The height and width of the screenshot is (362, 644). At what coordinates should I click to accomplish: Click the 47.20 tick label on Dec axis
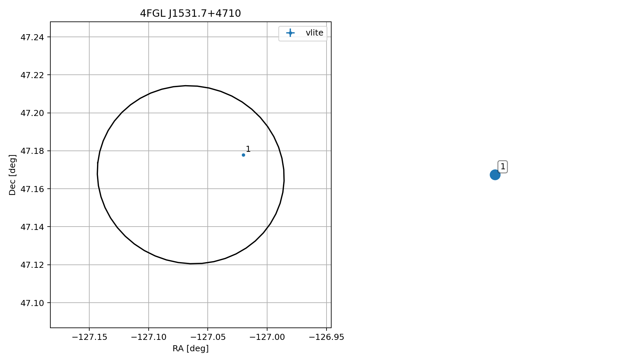32,113
